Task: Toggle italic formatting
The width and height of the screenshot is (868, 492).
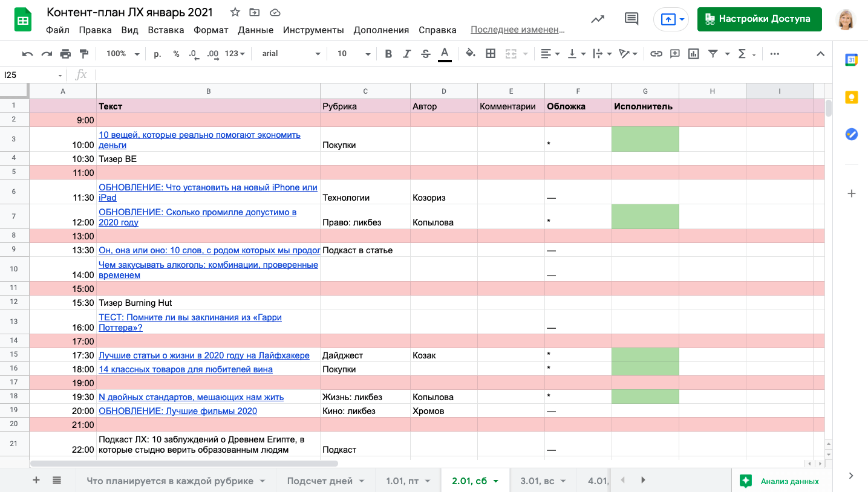Action: [406, 54]
